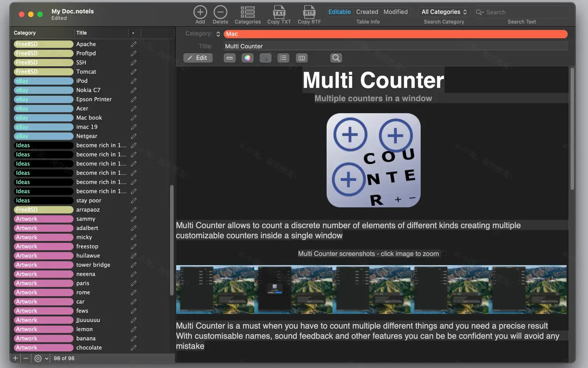Open the color wheel picker in the editor toolbar
The width and height of the screenshot is (588, 368).
point(247,58)
